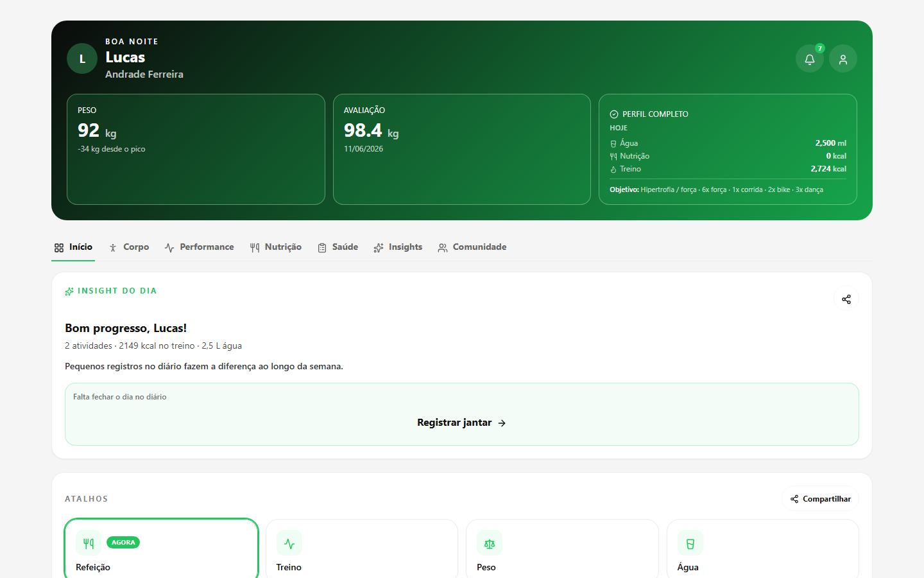Click the Água cup shortcut icon
This screenshot has height=578, width=924.
[x=690, y=543]
